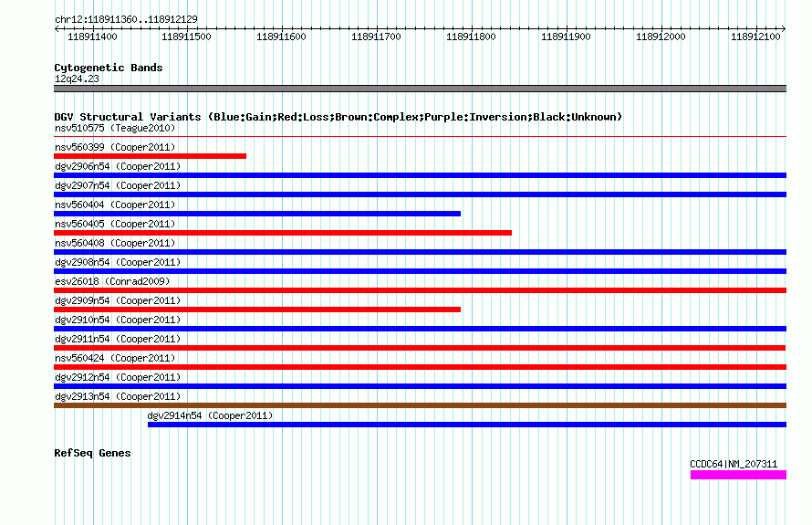Open variant dgv2911n54 (Cooper2011) label
812x525 pixels.
(118, 339)
